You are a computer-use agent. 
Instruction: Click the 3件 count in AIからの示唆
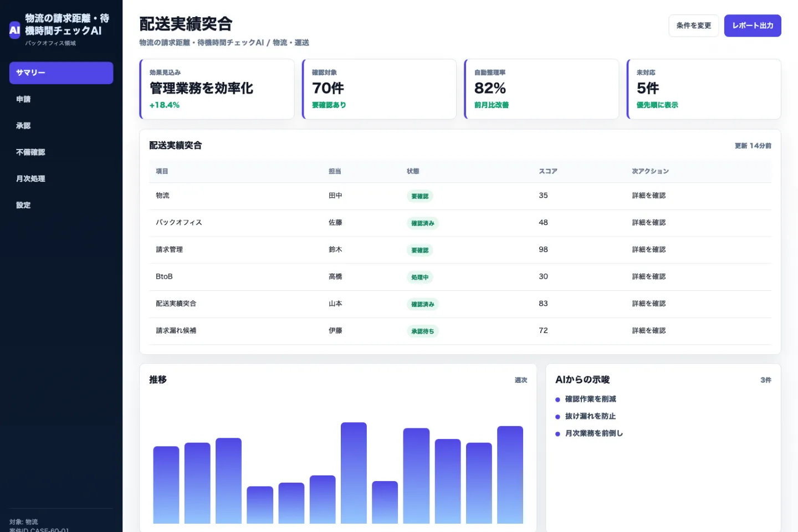click(766, 380)
